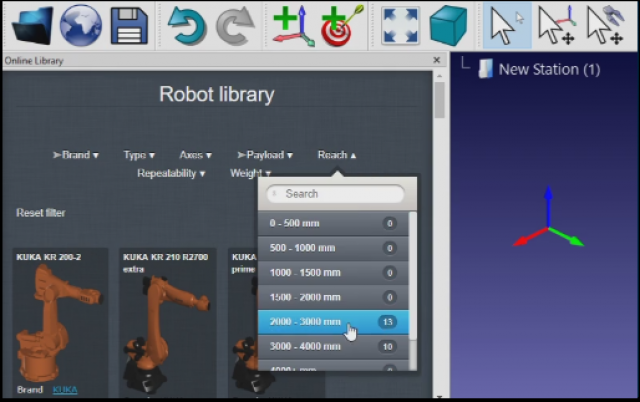
Task: Open the Payload filter dropdown
Action: click(265, 155)
